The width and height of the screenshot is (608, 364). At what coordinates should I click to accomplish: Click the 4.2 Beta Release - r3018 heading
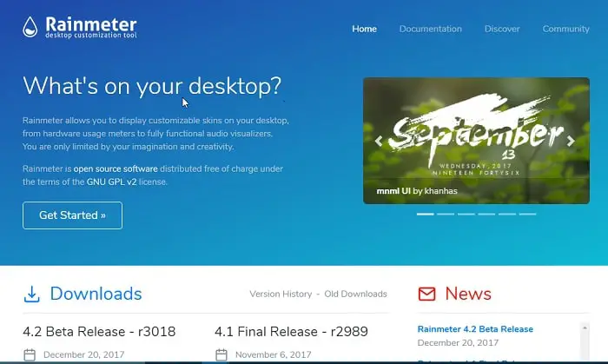[x=99, y=332]
